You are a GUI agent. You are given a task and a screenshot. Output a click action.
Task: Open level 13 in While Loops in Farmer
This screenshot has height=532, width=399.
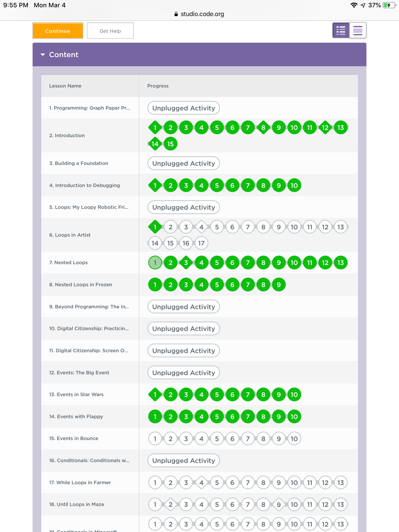341,483
